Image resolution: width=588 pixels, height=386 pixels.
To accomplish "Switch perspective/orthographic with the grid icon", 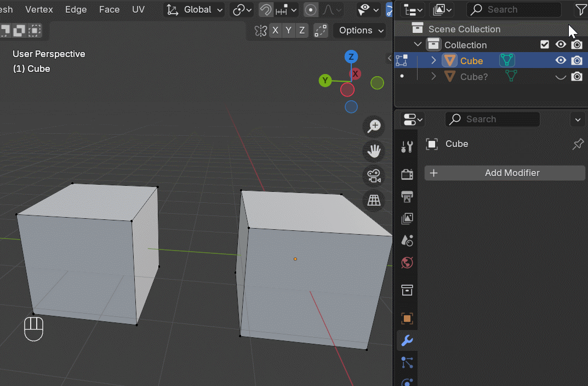I will pos(374,201).
